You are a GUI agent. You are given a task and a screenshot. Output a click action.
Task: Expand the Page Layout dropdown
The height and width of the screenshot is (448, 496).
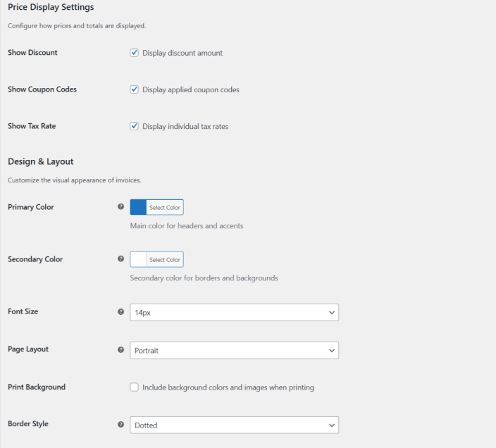click(x=234, y=350)
